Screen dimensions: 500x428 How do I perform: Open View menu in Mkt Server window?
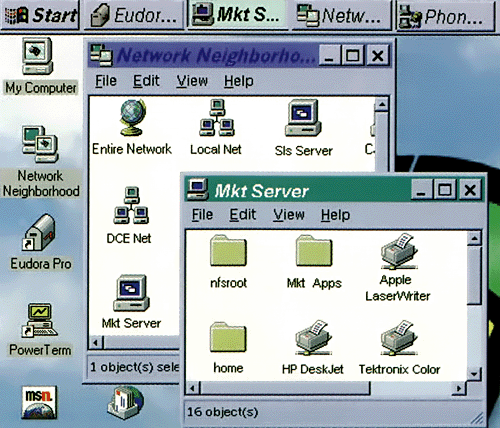click(289, 215)
